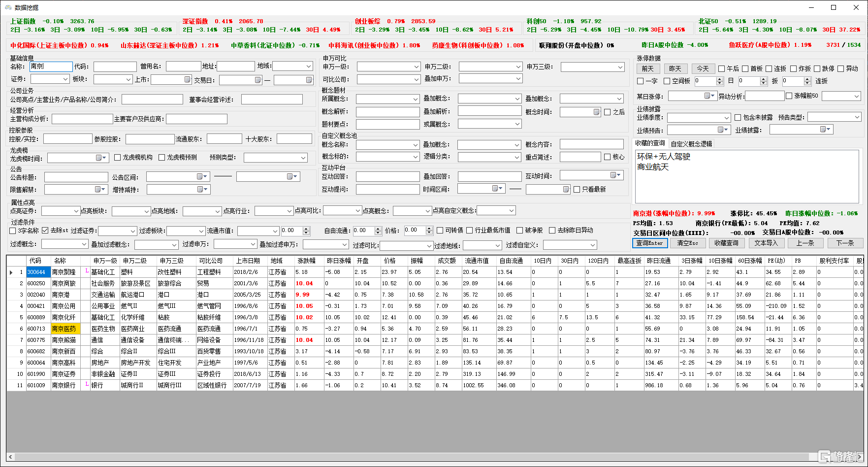This screenshot has height=467, width=868.
Task: Open 龙虎榜时间 calendar picker icon
Action: point(101,158)
